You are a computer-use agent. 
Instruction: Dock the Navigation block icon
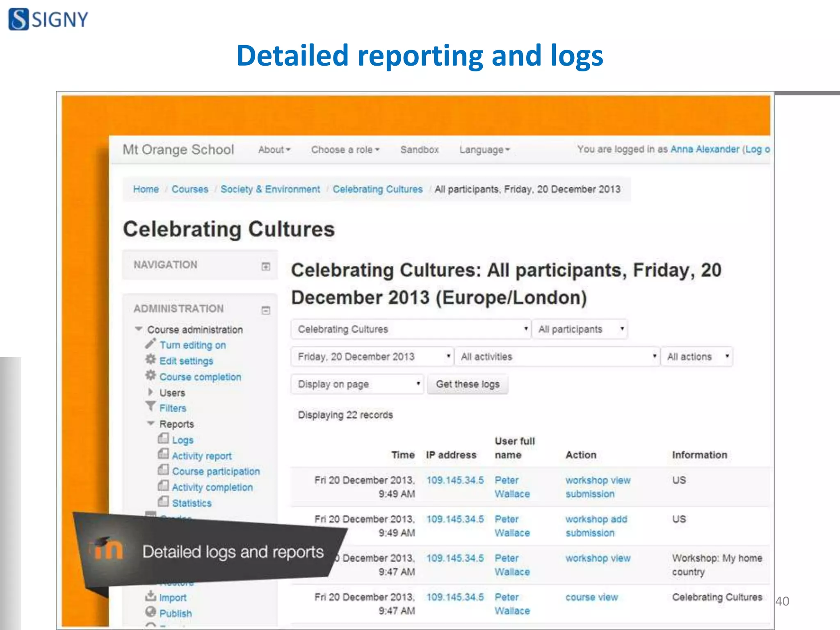pyautogui.click(x=266, y=267)
